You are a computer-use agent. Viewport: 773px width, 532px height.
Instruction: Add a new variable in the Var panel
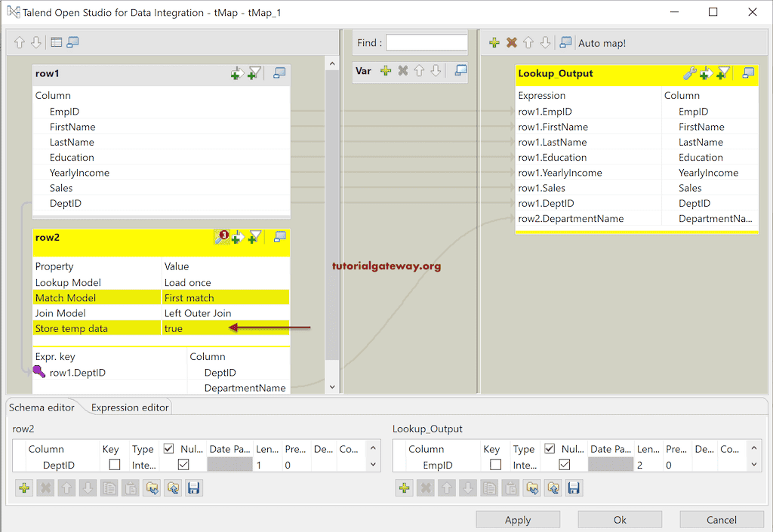point(385,71)
